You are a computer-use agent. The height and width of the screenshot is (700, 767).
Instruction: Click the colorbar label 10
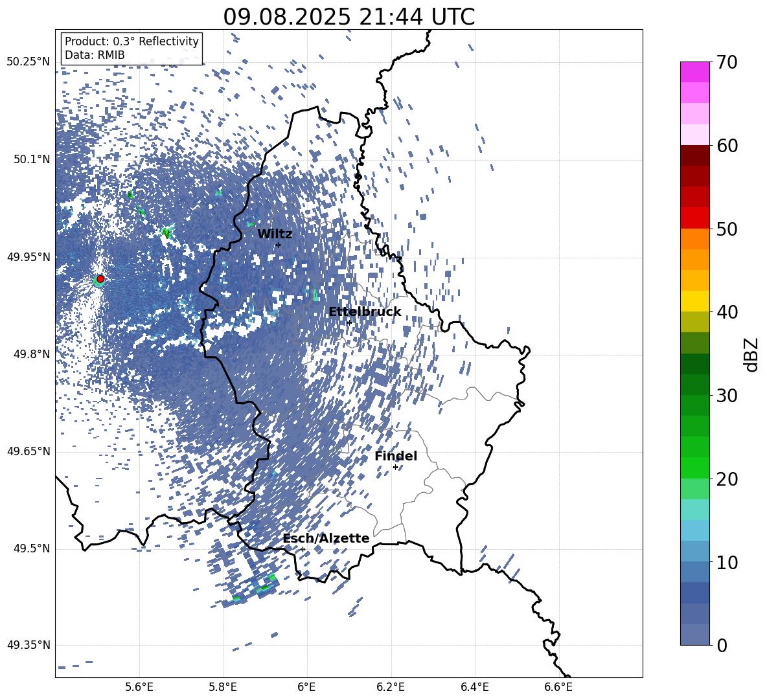727,562
